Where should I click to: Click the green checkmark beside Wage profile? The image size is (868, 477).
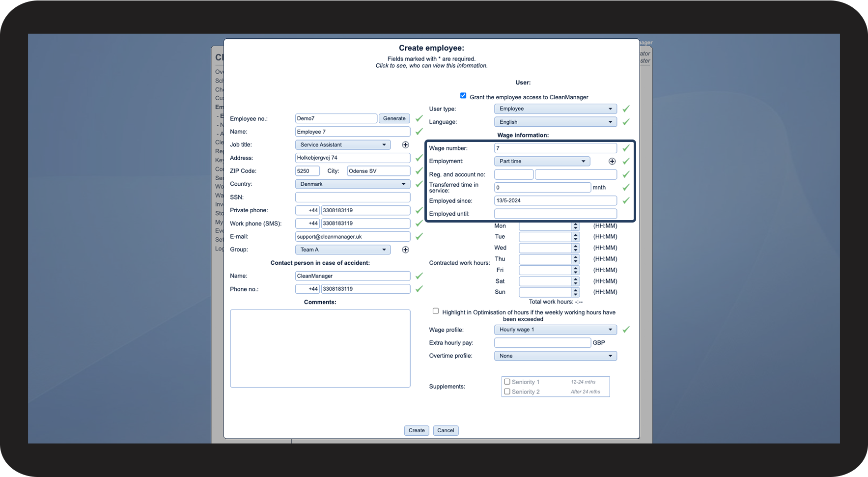(x=626, y=330)
